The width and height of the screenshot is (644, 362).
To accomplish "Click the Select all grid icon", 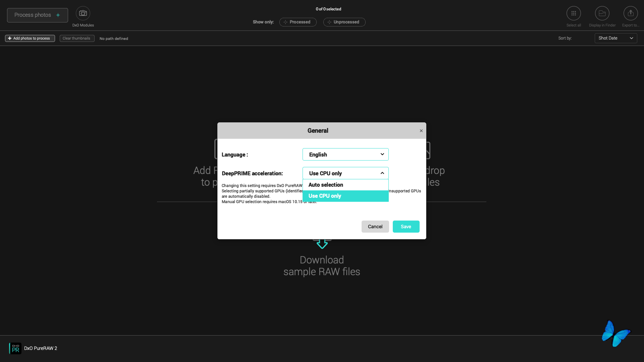I will (574, 13).
